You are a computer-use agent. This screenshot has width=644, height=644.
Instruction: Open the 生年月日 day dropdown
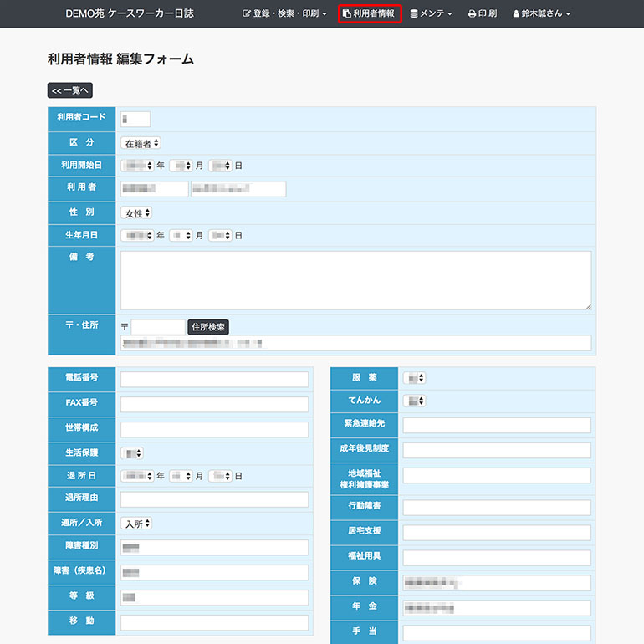pos(221,235)
